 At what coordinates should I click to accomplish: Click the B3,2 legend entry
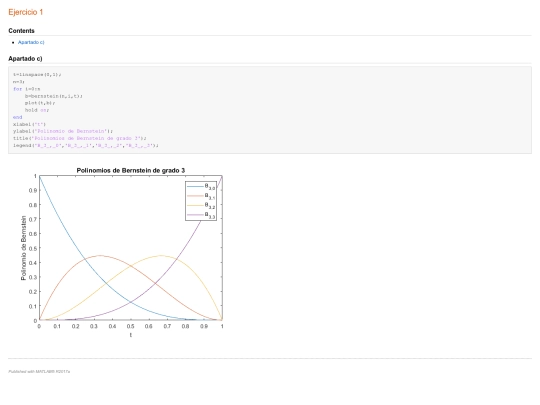(x=201, y=205)
